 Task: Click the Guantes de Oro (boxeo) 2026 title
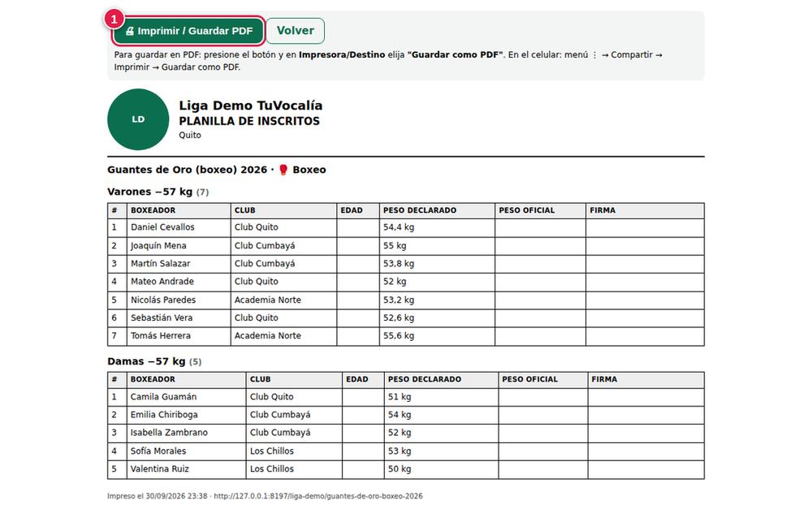[187, 170]
